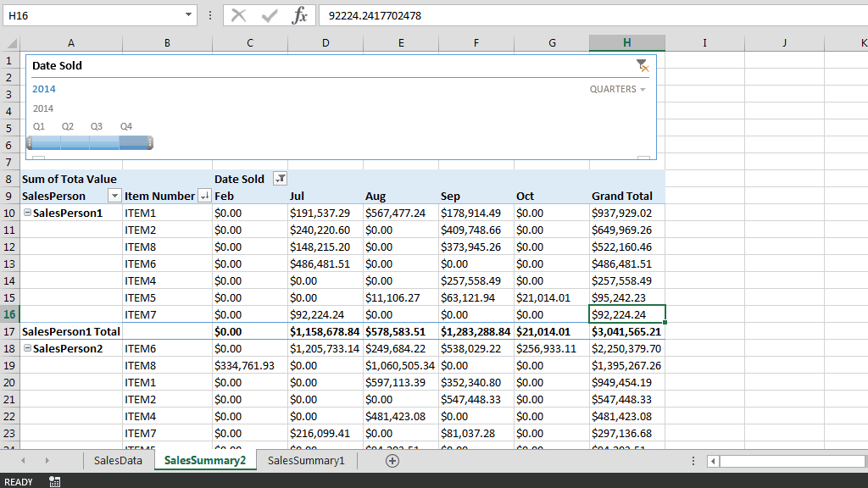
Task: Switch to the SalesSummary1 sheet tab
Action: coord(306,460)
